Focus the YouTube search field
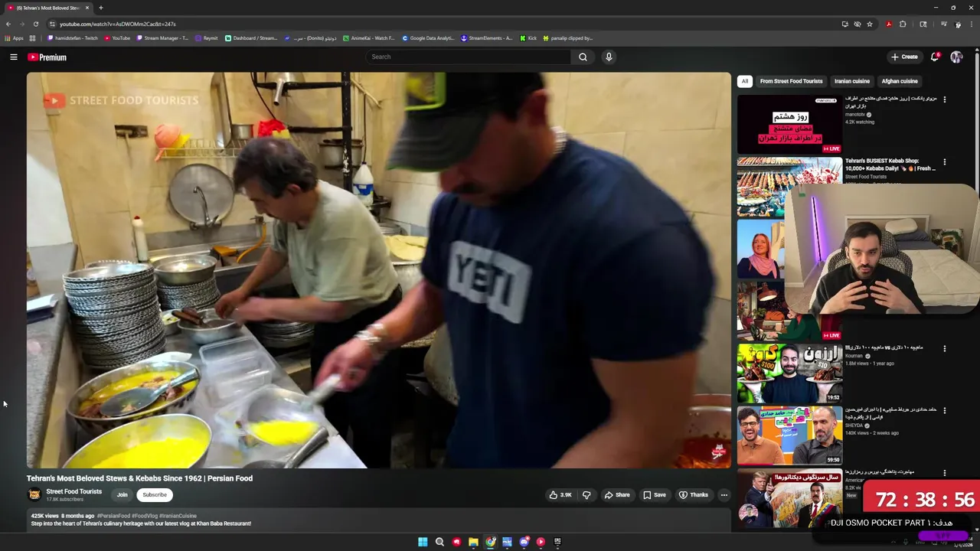The height and width of the screenshot is (551, 980). pos(467,57)
